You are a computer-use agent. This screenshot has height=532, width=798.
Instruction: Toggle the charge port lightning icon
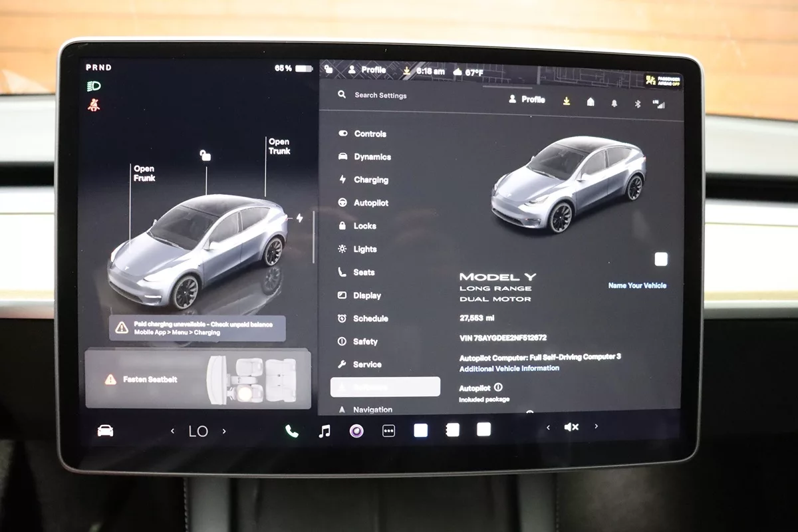(x=299, y=218)
